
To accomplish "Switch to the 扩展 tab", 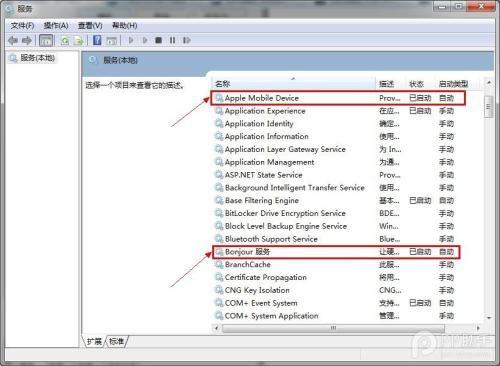I will point(94,341).
